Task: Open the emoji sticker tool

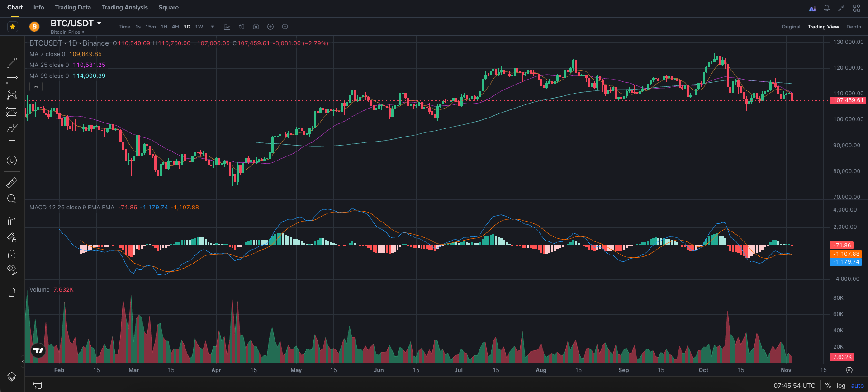Action: (12, 161)
